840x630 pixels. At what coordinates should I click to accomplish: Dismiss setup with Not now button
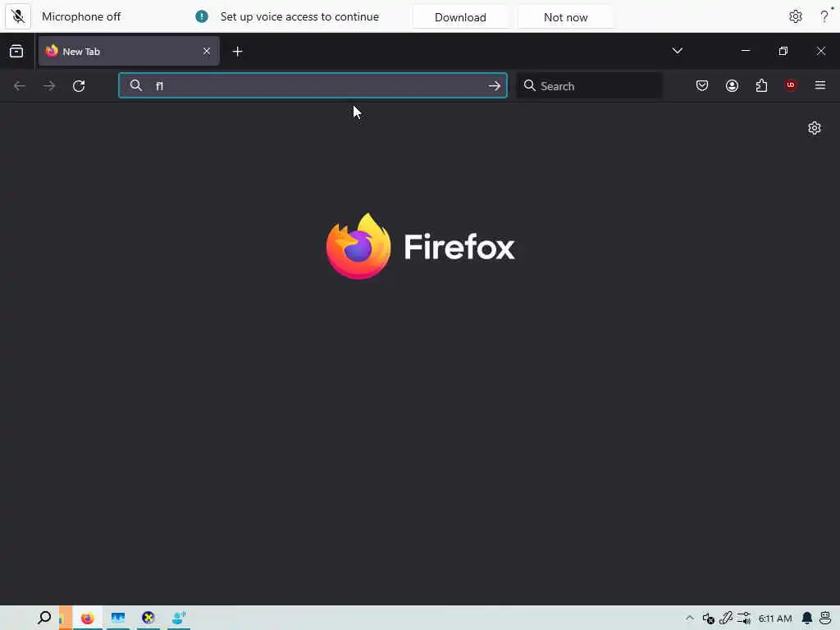click(x=565, y=17)
